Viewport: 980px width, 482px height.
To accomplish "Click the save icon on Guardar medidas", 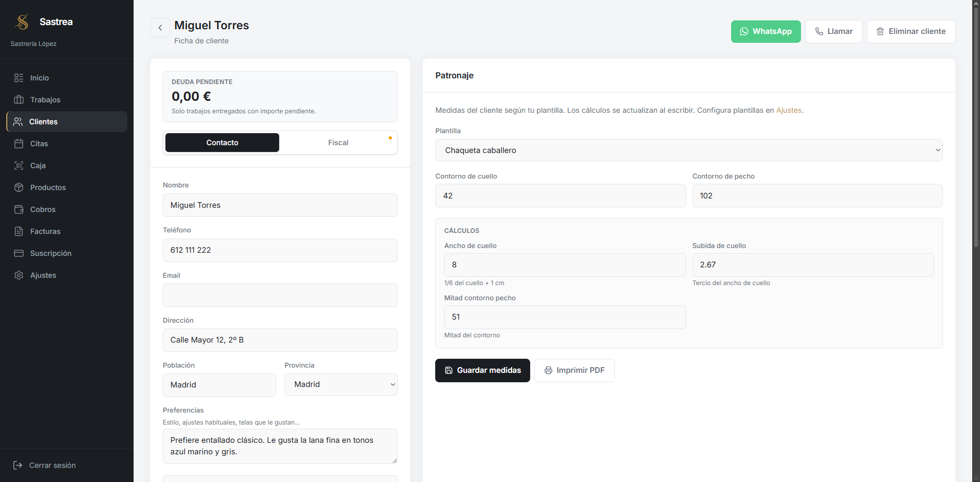I will click(449, 370).
